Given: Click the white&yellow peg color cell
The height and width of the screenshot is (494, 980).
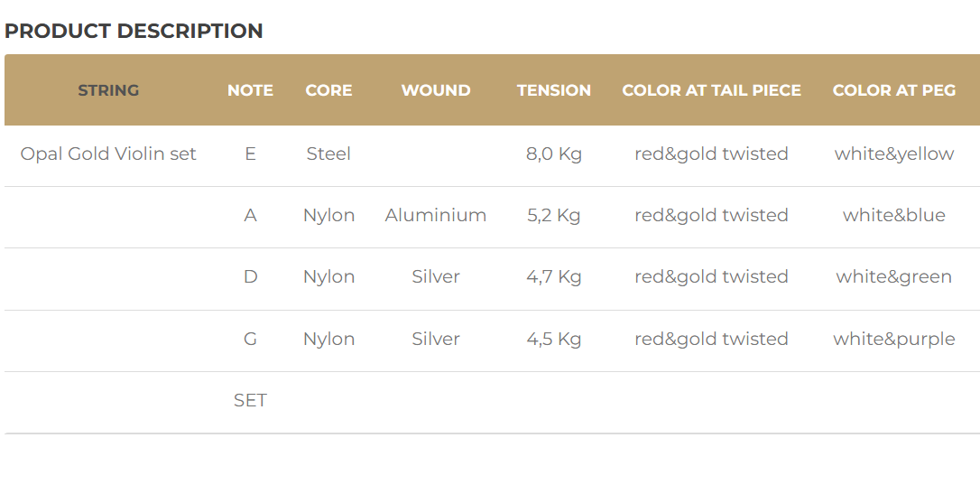Looking at the screenshot, I should pos(894,154).
